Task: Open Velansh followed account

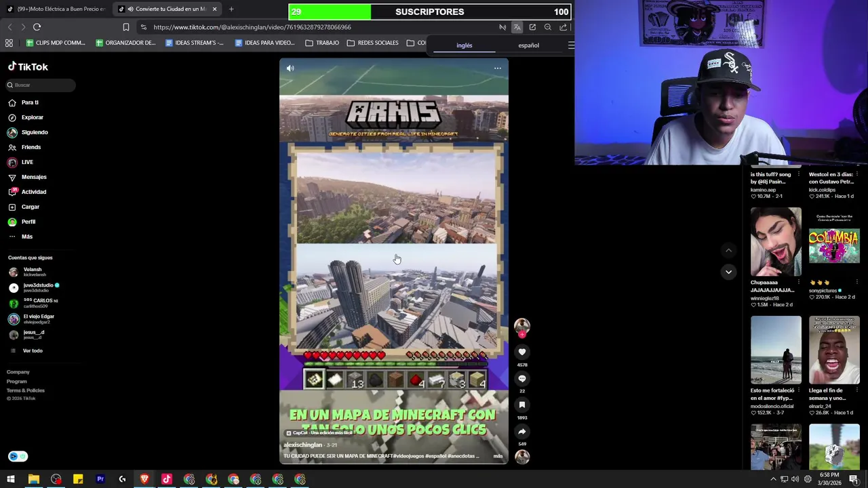Action: coord(33,272)
